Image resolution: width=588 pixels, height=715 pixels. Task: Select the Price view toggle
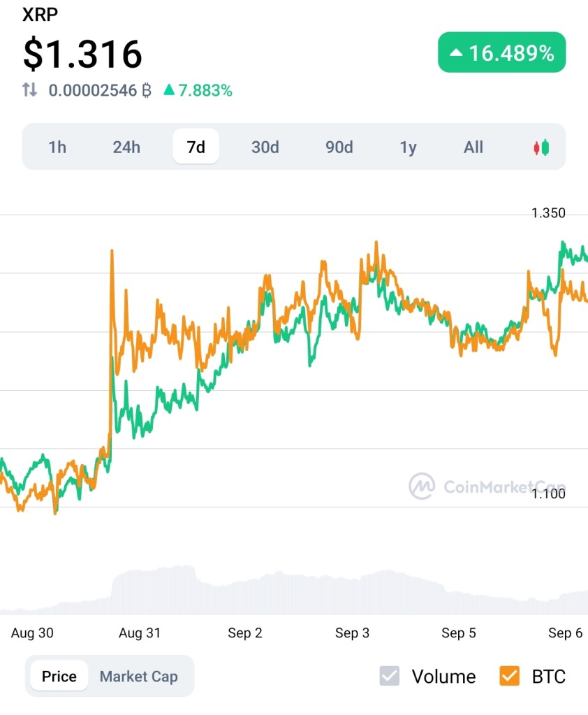coord(59,677)
